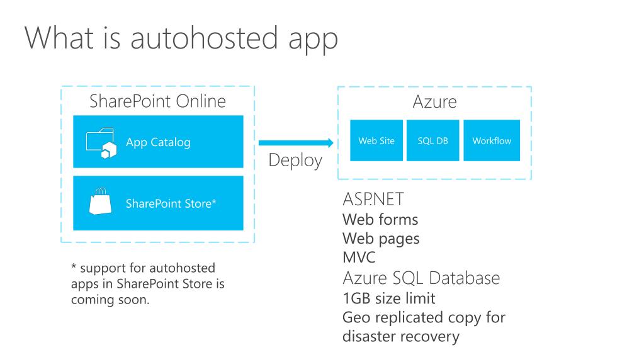Screen dimensions: 644x362
Task: Click the 'Azure' heading
Action: 434,101
